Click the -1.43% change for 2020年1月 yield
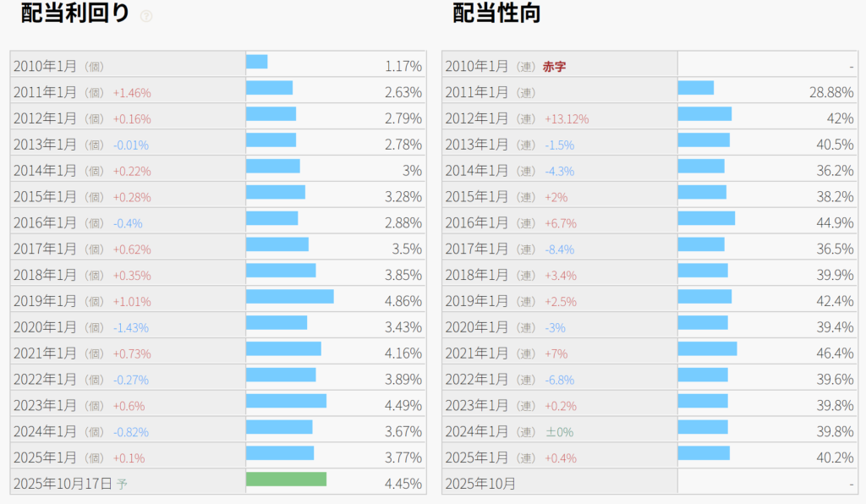 tap(130, 328)
